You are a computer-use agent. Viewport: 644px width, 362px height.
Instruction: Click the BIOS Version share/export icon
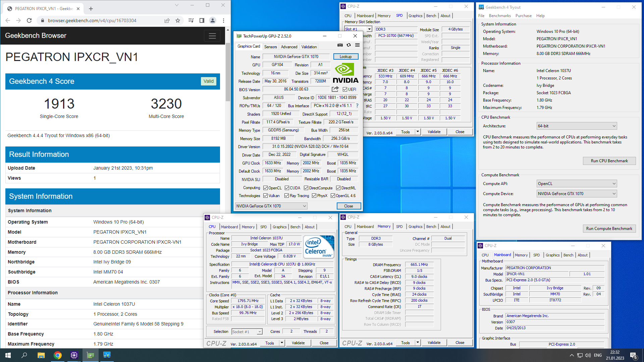click(x=335, y=89)
